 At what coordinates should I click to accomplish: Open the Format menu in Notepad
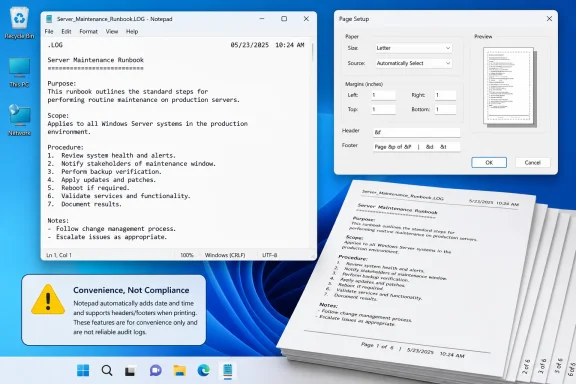click(x=89, y=32)
